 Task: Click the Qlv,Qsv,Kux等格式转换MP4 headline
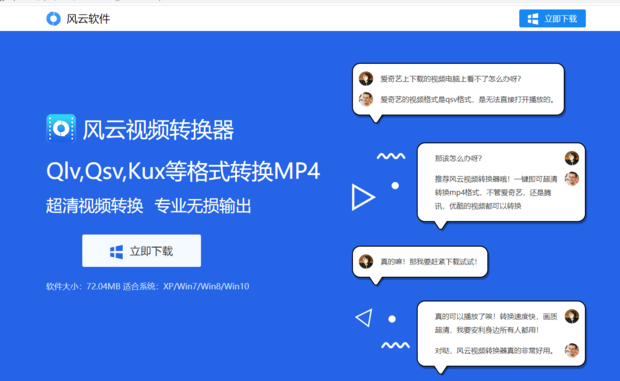click(x=183, y=172)
